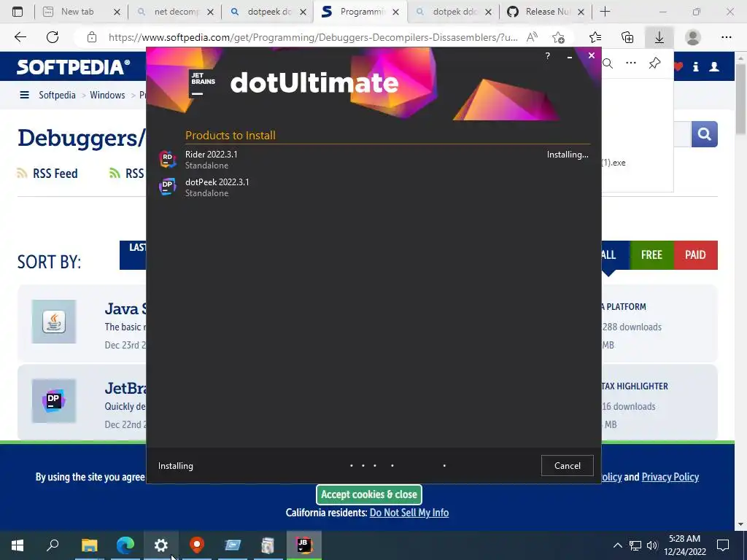Image resolution: width=747 pixels, height=560 pixels.
Task: Open the Collections panel
Action: (627, 37)
